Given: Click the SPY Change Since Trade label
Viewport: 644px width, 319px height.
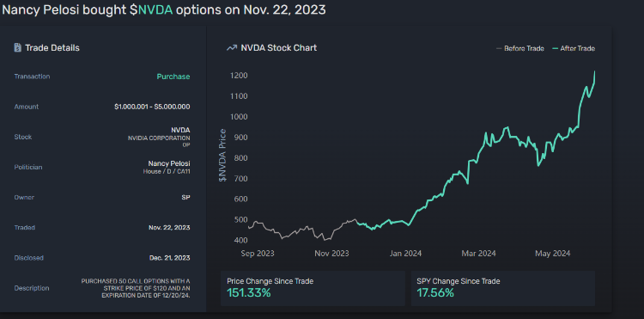Looking at the screenshot, I should click(459, 281).
